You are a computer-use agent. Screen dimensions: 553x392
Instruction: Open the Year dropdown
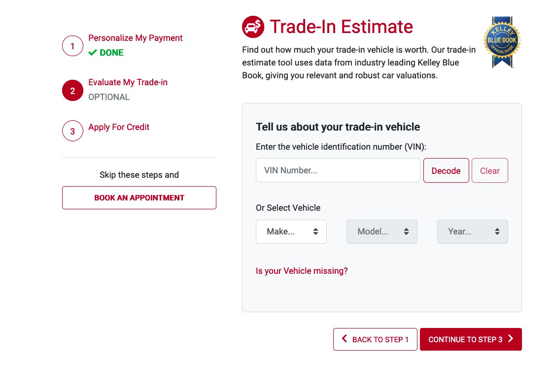point(473,231)
